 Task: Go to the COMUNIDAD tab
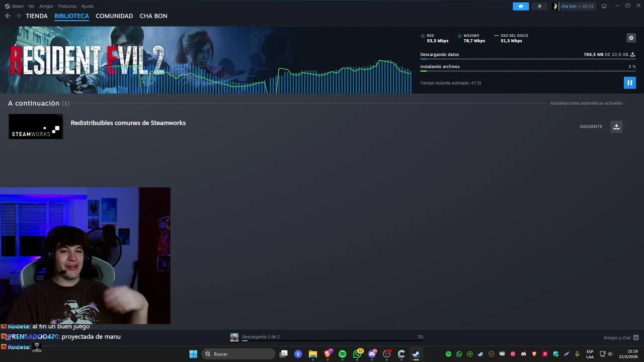[x=114, y=16]
